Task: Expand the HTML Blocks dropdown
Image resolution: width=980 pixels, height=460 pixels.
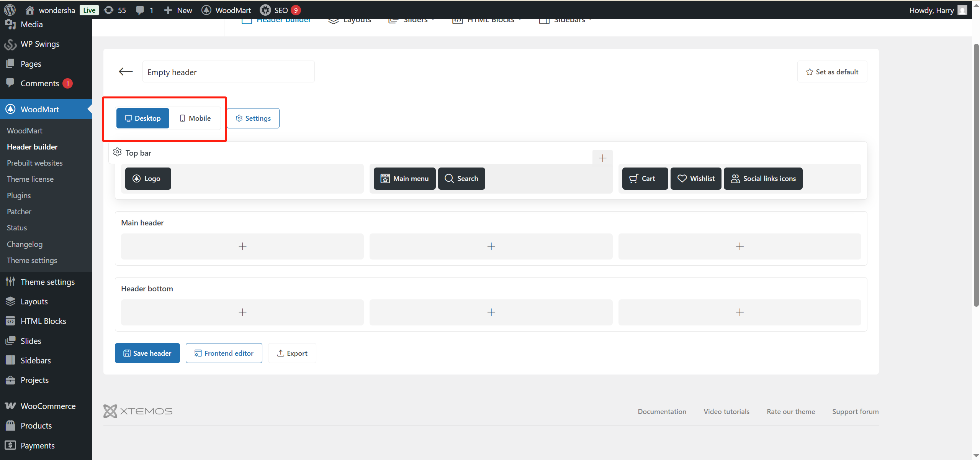Action: 486,20
